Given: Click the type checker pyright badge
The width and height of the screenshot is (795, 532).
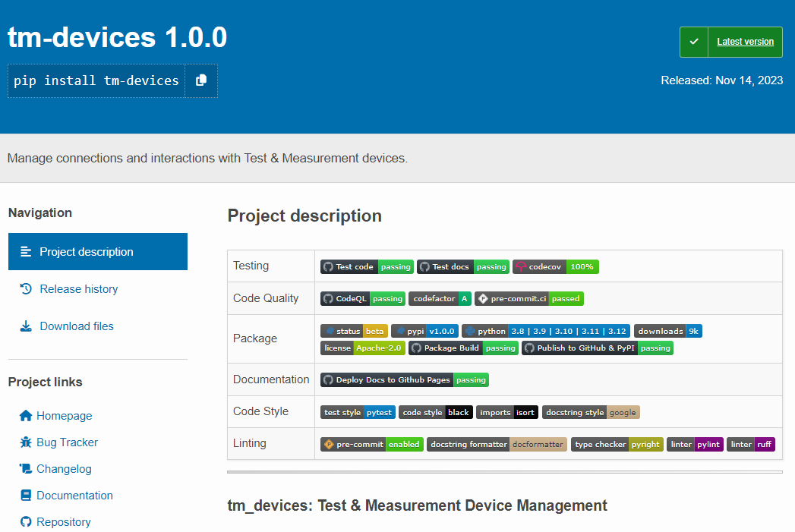Looking at the screenshot, I should (x=617, y=445).
